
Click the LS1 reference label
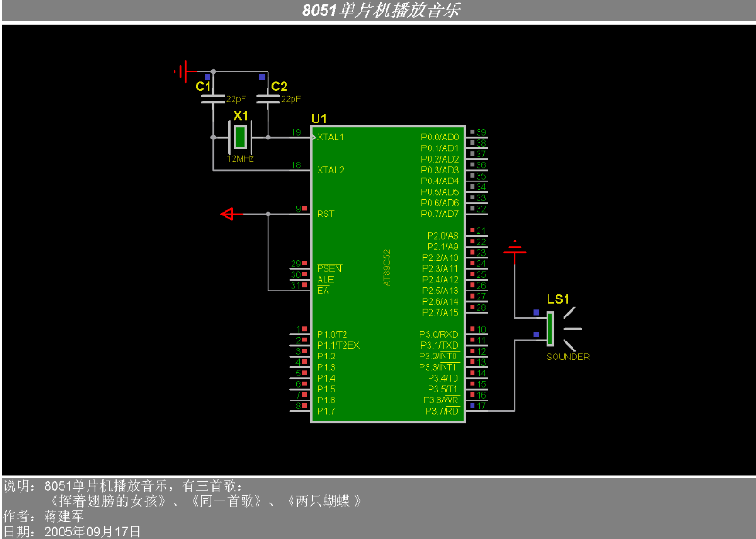(558, 299)
